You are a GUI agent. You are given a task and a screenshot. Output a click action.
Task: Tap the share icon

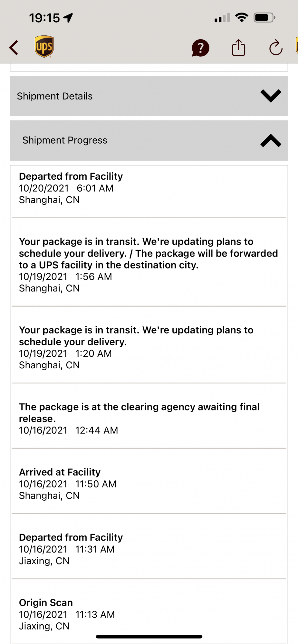point(238,48)
